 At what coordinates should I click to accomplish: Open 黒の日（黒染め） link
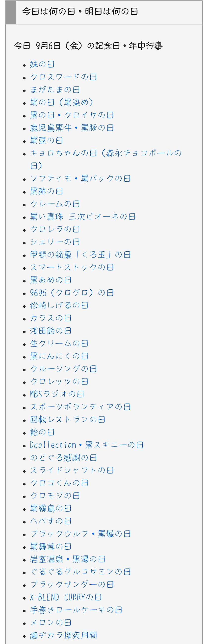point(62,103)
